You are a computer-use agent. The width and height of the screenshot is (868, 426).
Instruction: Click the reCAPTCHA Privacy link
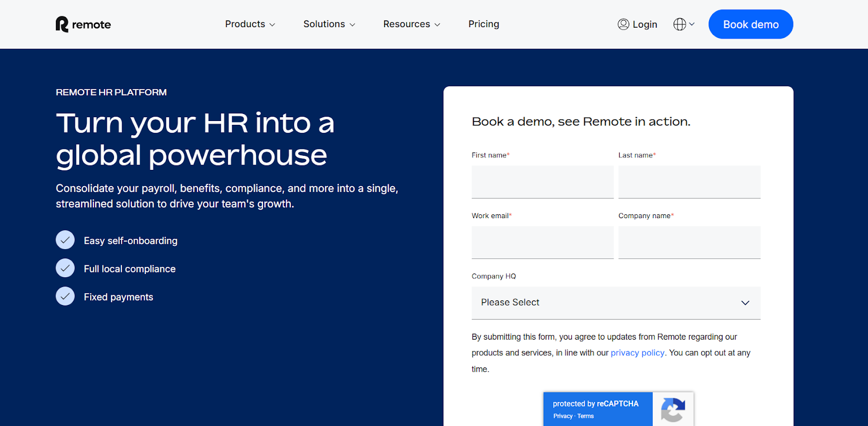click(x=563, y=416)
